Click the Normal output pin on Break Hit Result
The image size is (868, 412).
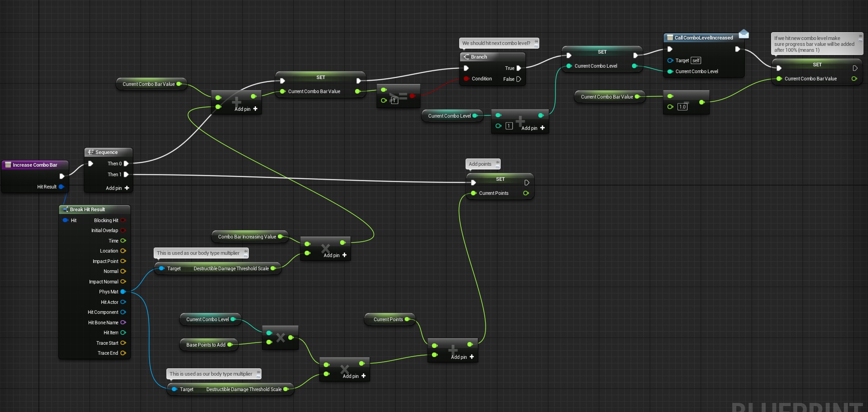coord(123,271)
